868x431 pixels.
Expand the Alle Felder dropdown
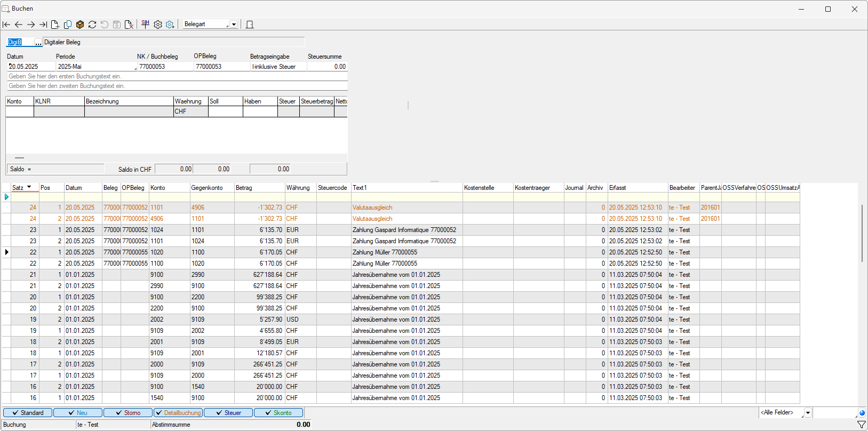808,413
